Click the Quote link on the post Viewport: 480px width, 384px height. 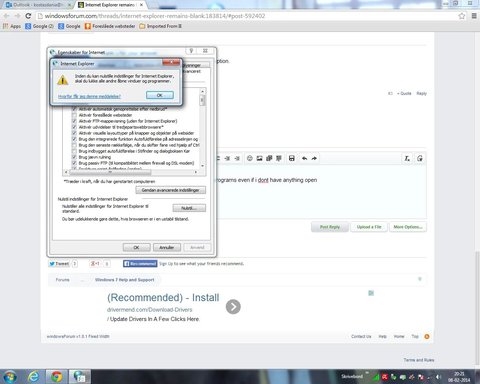404,93
